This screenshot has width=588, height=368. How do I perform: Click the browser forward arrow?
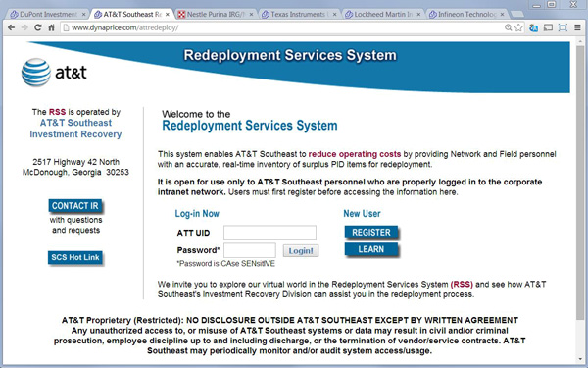pyautogui.click(x=24, y=27)
